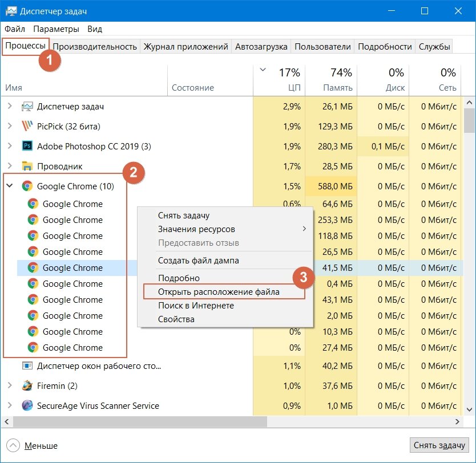This screenshot has width=476, height=463.
Task: Click the Меньше collapse arrow icon
Action: (13, 445)
